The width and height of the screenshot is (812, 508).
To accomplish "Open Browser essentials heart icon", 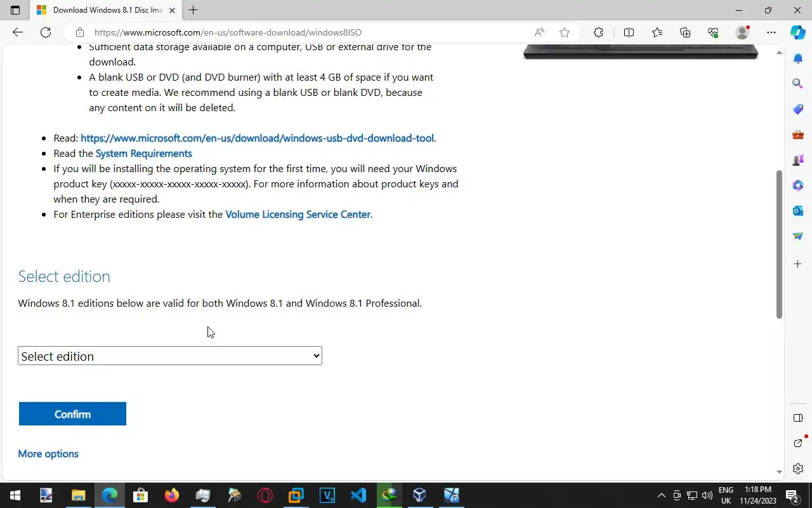I will 713,32.
